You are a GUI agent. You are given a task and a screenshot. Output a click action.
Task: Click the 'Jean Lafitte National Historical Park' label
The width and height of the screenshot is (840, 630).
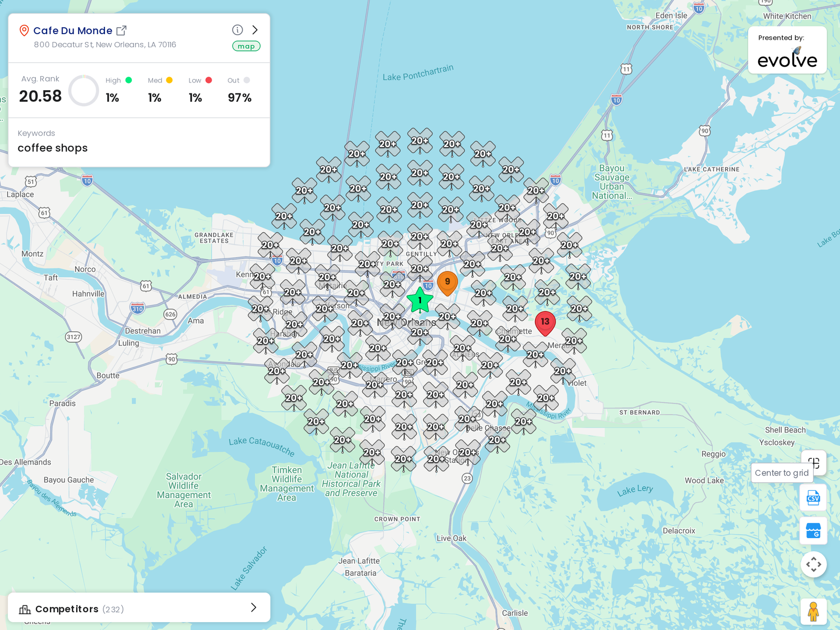click(x=351, y=479)
